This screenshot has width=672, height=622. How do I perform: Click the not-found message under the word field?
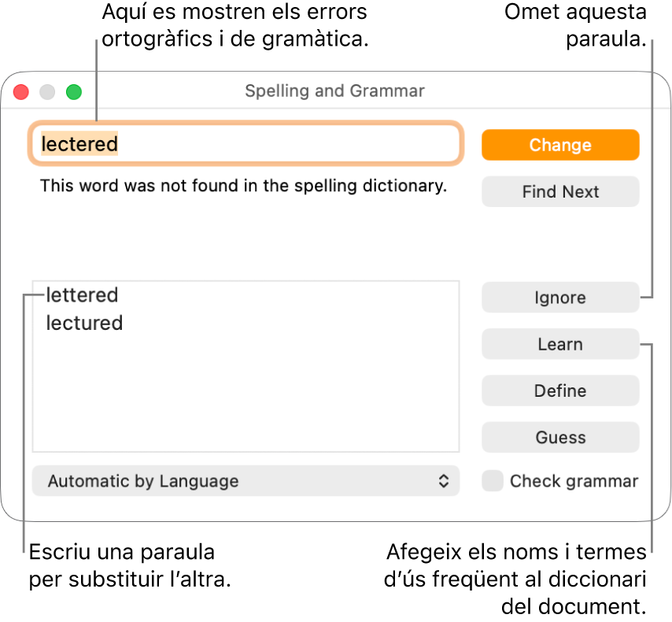coord(242,186)
